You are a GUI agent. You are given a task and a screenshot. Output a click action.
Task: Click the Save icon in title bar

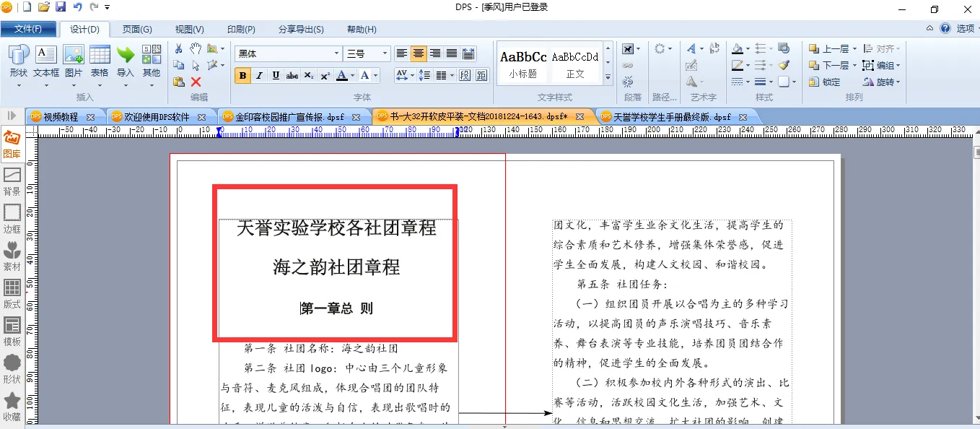61,7
